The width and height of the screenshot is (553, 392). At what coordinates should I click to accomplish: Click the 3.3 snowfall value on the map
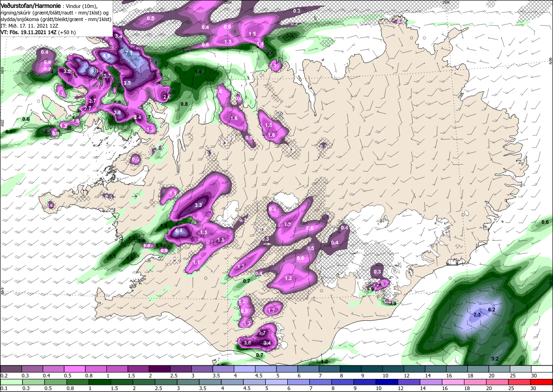(x=198, y=205)
